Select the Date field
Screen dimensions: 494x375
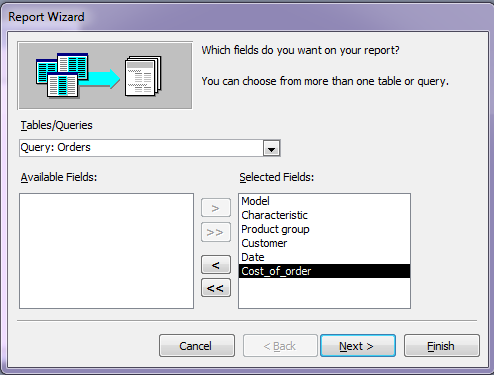tap(253, 257)
